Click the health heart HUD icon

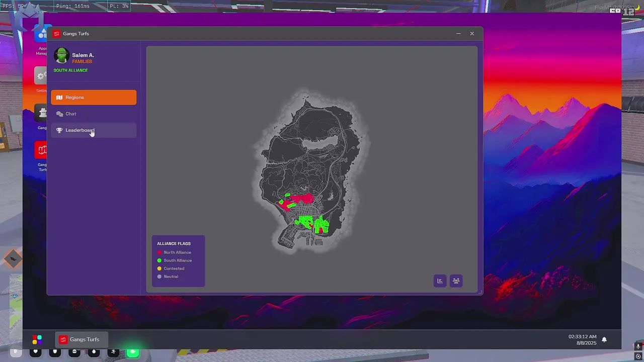click(x=35, y=352)
